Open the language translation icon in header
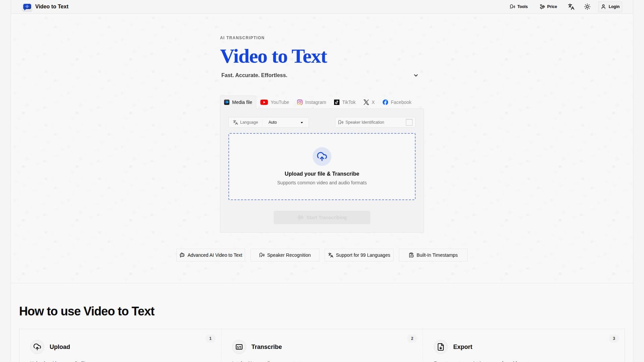Viewport: 644px width, 362px height. [571, 7]
